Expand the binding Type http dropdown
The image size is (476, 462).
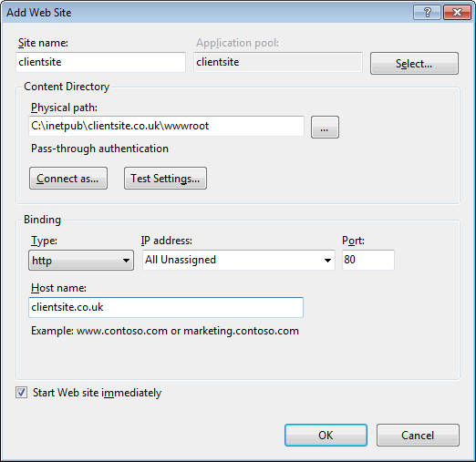[81, 261]
